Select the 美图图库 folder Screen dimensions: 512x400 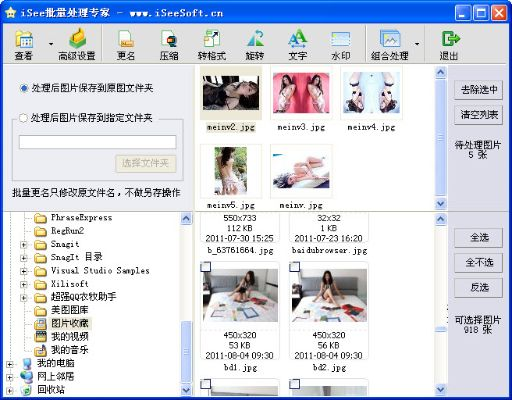(x=69, y=310)
